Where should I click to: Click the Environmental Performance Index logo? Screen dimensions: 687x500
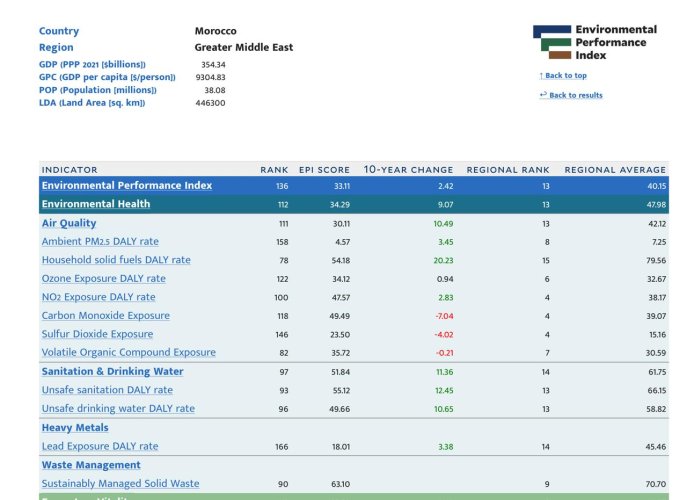[x=595, y=42]
